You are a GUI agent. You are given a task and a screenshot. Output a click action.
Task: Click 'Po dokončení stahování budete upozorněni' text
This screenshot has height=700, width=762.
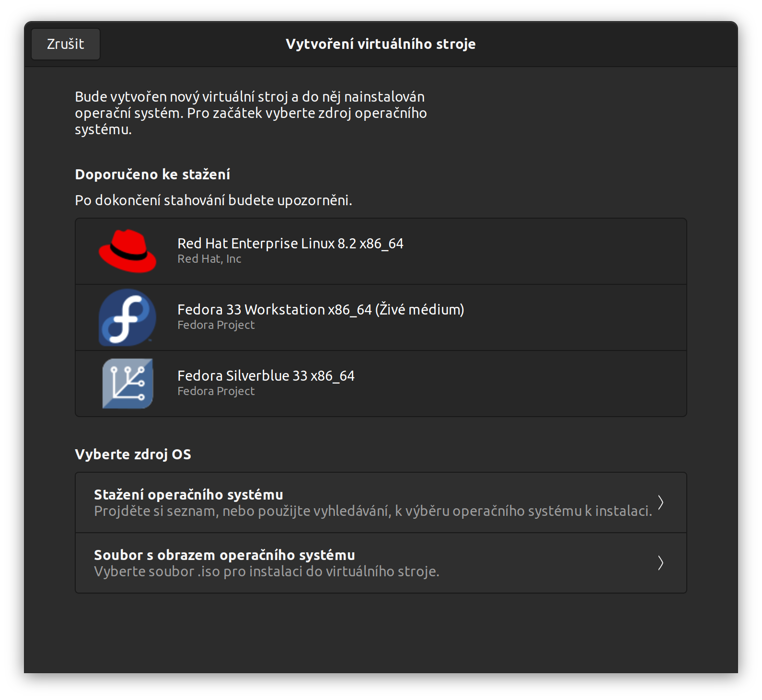[x=213, y=200]
